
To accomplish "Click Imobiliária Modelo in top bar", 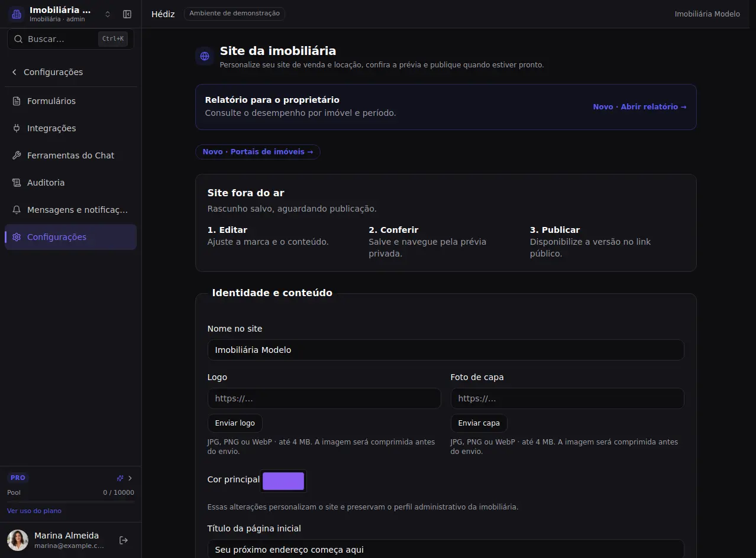I will 707,14.
